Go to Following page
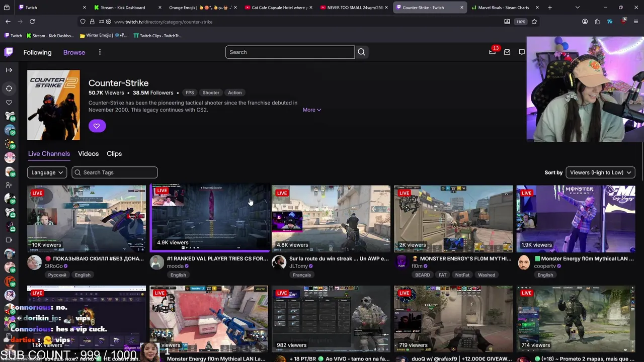The image size is (644, 362). 37,52
